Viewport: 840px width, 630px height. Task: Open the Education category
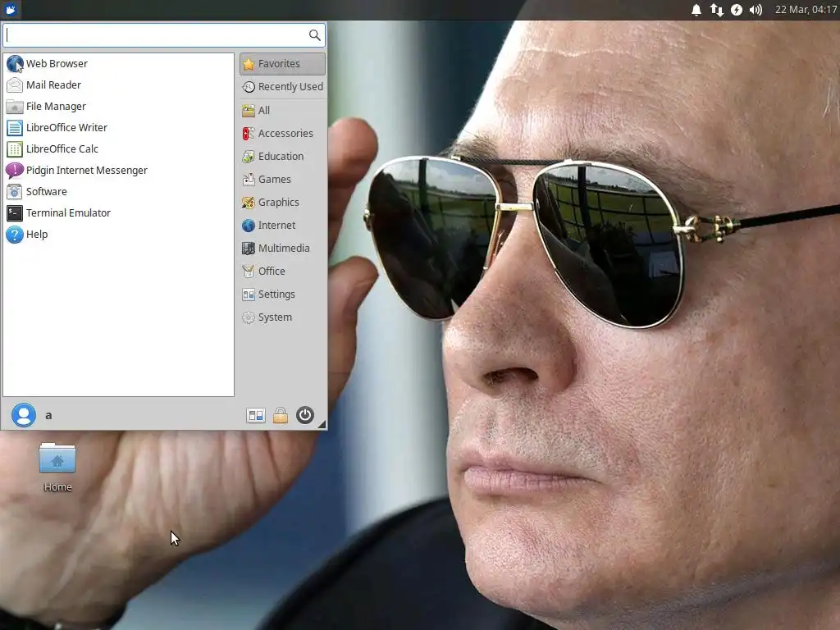tap(282, 157)
